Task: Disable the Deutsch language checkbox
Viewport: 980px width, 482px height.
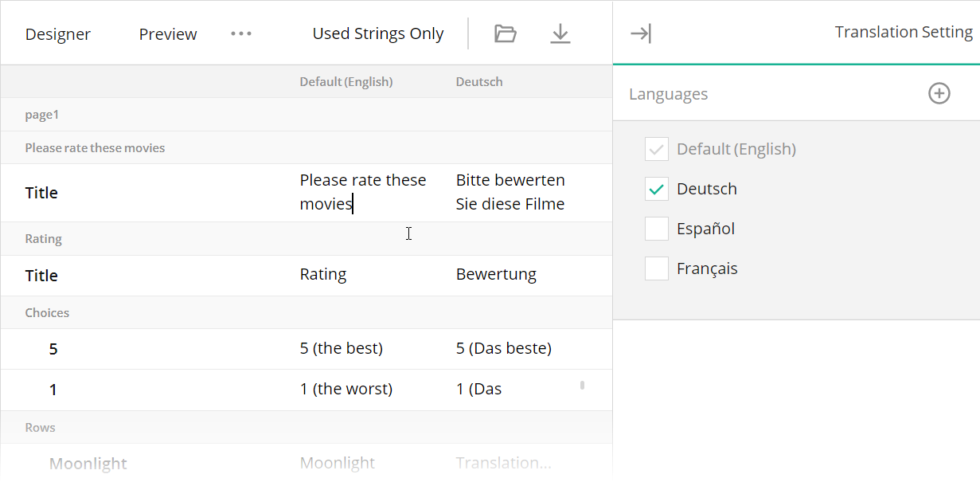Action: pos(656,189)
